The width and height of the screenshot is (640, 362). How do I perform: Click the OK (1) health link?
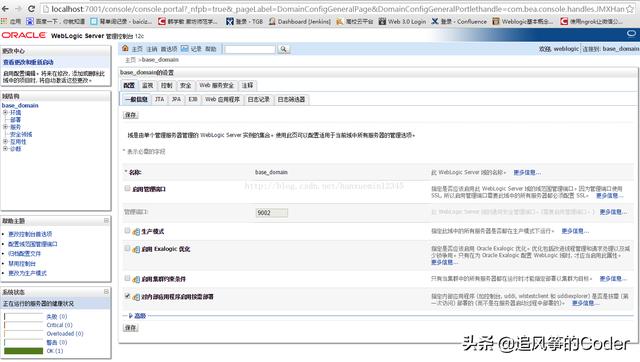pyautogui.click(x=55, y=351)
